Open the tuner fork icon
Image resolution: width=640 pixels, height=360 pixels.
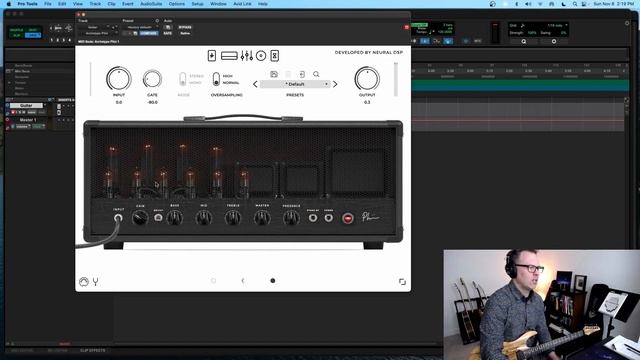[x=96, y=282]
